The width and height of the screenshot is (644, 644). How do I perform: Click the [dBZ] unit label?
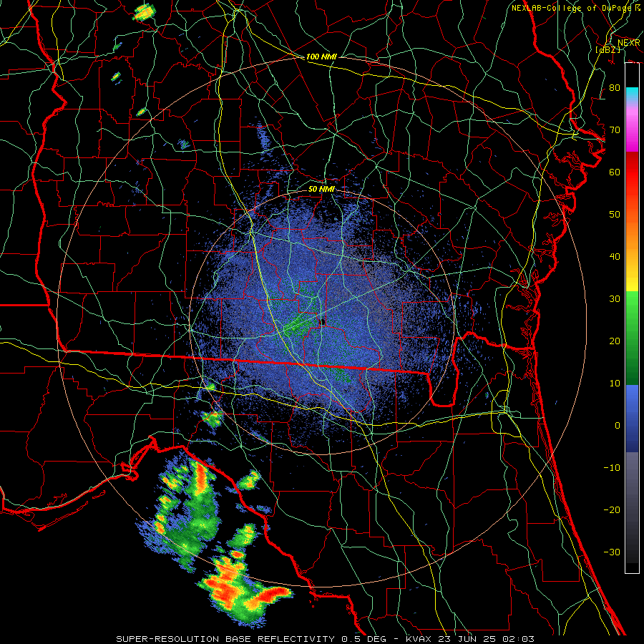pyautogui.click(x=608, y=49)
